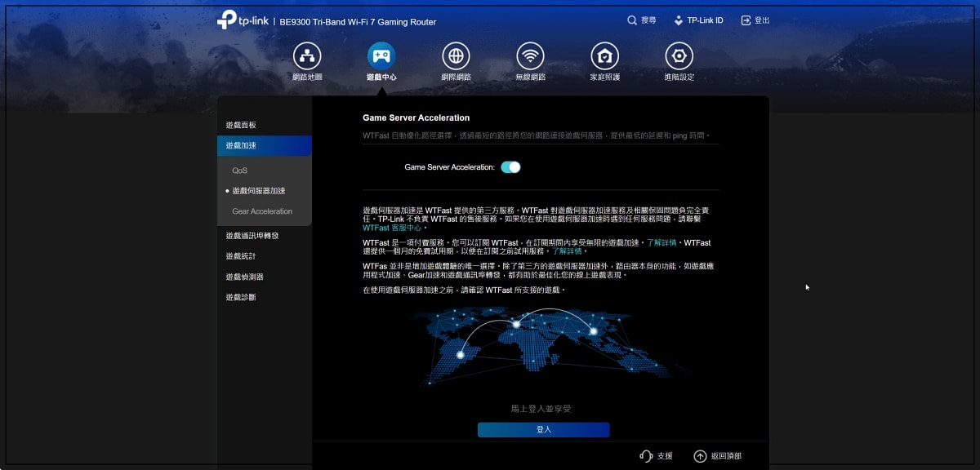Open Gear Acceleration submenu item
Viewport: 980px width, 470px height.
tap(264, 211)
